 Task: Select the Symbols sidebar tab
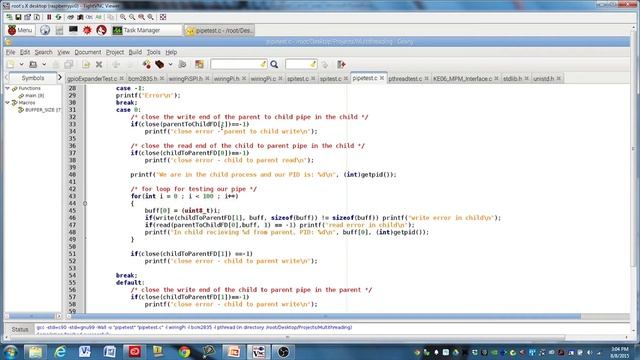click(33, 78)
